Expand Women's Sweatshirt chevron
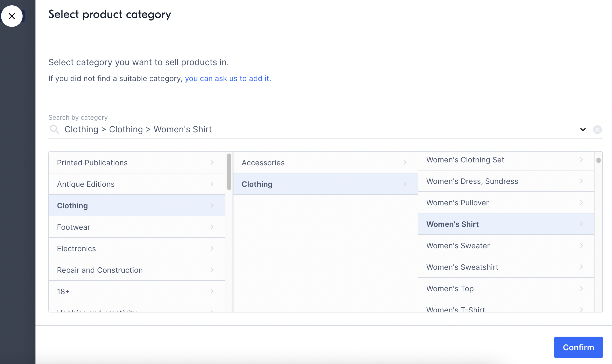 [581, 267]
